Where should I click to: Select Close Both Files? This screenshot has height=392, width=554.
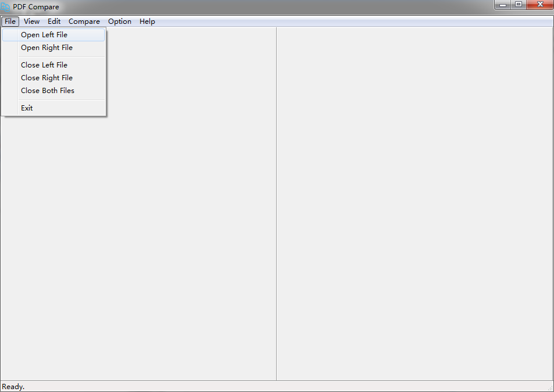[53, 91]
